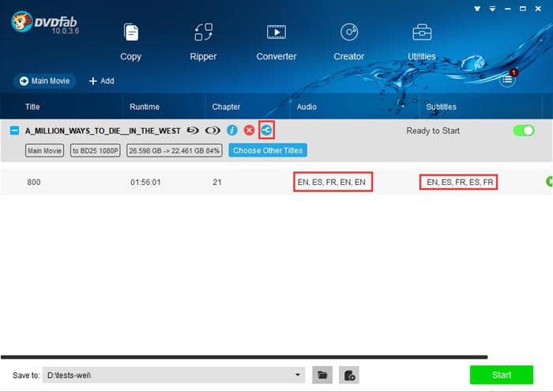Click the Audio column header

[307, 107]
